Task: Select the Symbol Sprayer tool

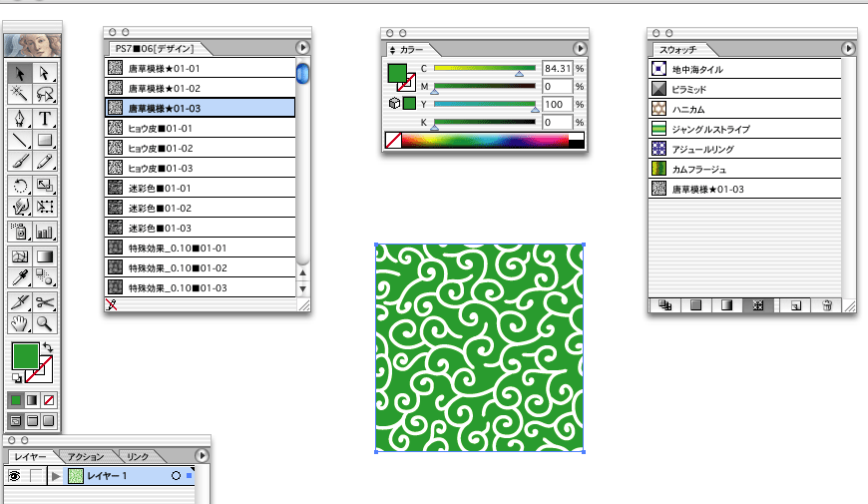Action: pyautogui.click(x=20, y=232)
